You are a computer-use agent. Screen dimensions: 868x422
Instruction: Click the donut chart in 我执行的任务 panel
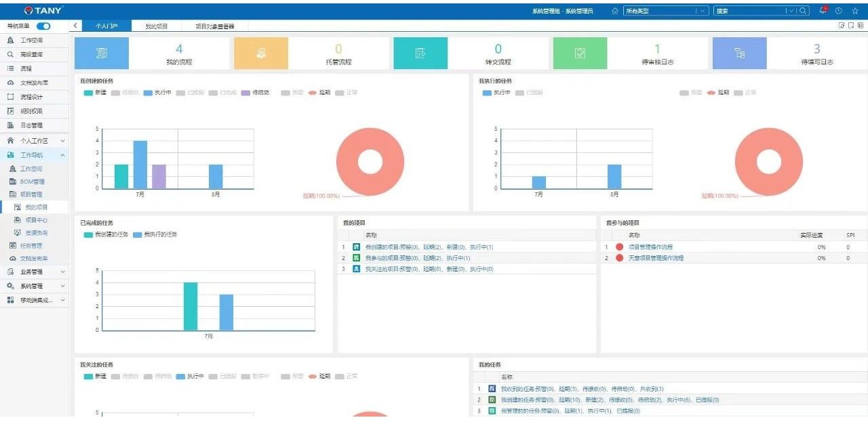[769, 163]
